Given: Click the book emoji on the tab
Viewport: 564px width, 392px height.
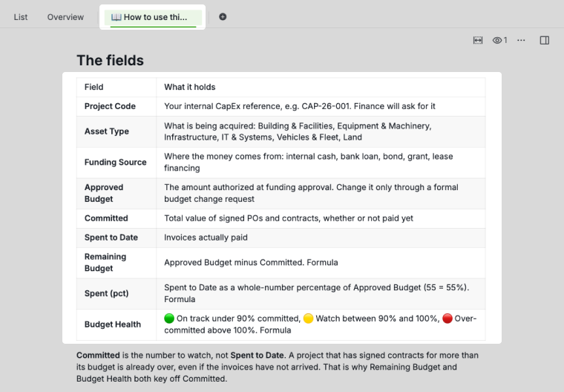Looking at the screenshot, I should [x=117, y=17].
